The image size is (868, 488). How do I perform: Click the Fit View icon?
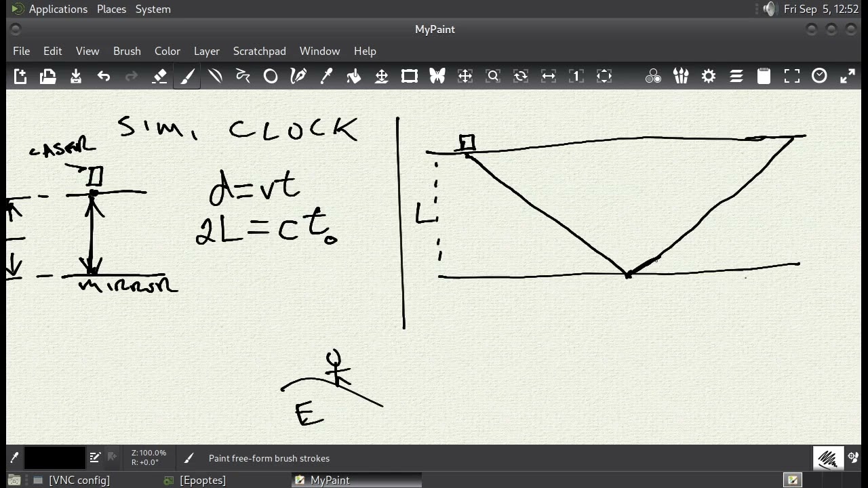click(x=604, y=77)
